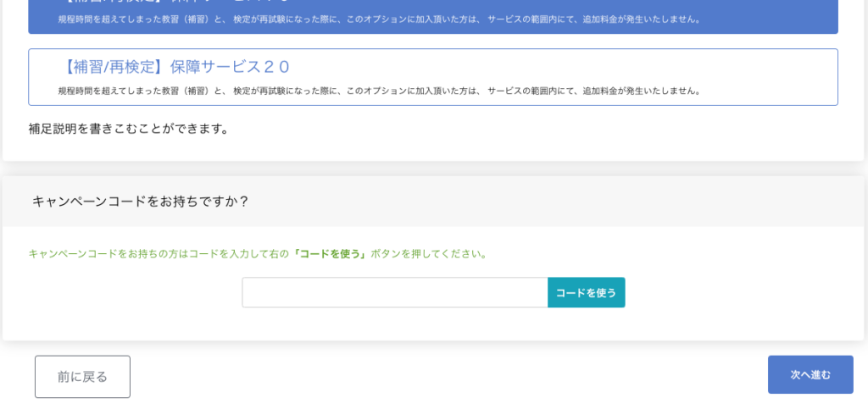Click the 補足説明を書きこむことができます text
This screenshot has width=868, height=409.
128,130
